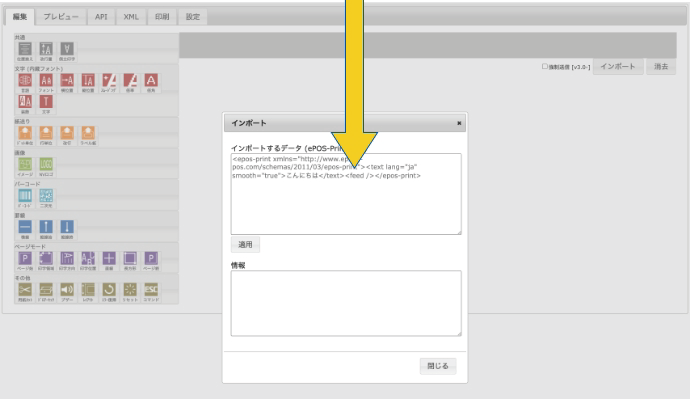Click the drawer kick icon
690x400 pixels.
(x=46, y=288)
